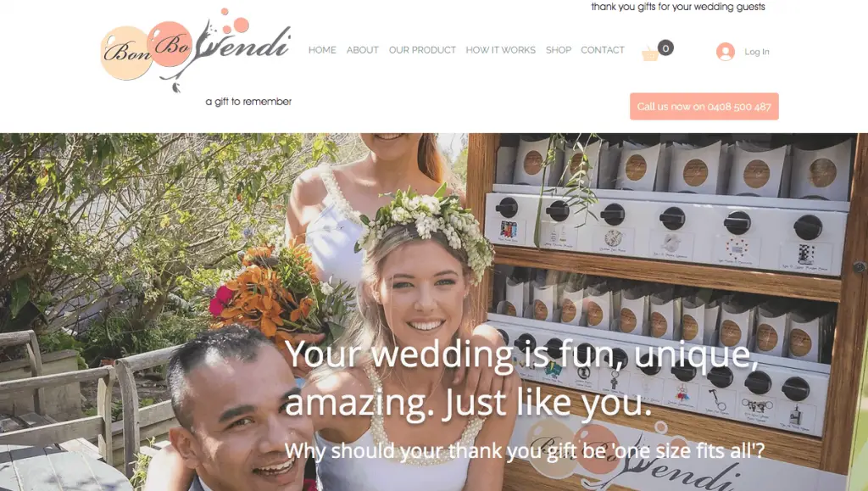Open the shopping cart icon
The height and width of the screenshot is (491, 868).
(x=650, y=54)
